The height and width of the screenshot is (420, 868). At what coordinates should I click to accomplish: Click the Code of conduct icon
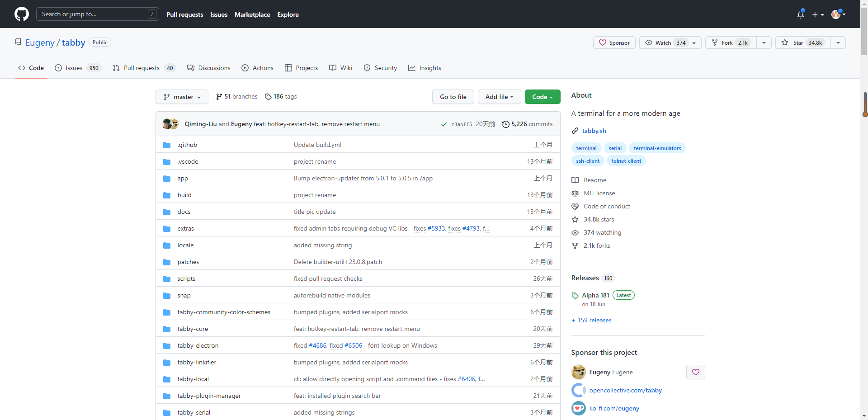[x=575, y=206]
